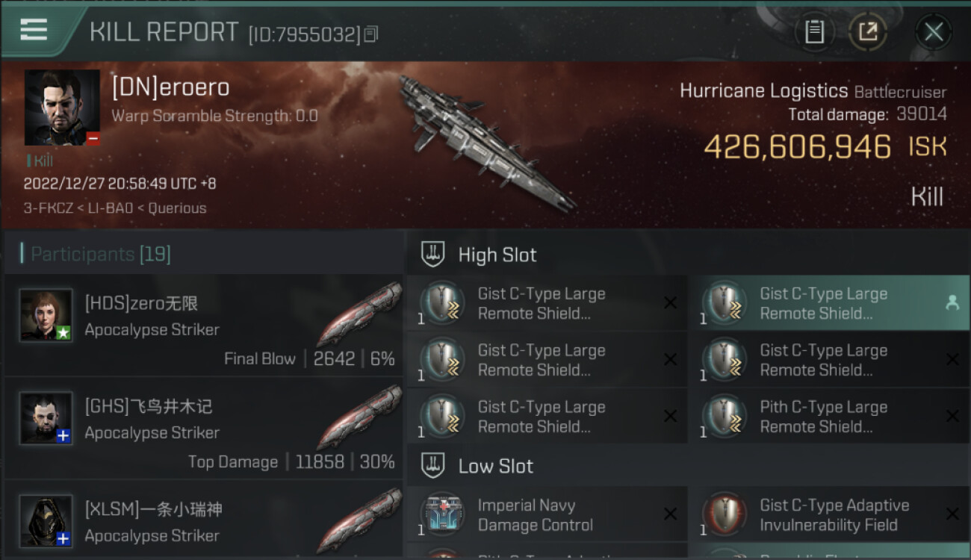Copy kill report ID with copy icon
The image size is (971, 560).
(371, 34)
